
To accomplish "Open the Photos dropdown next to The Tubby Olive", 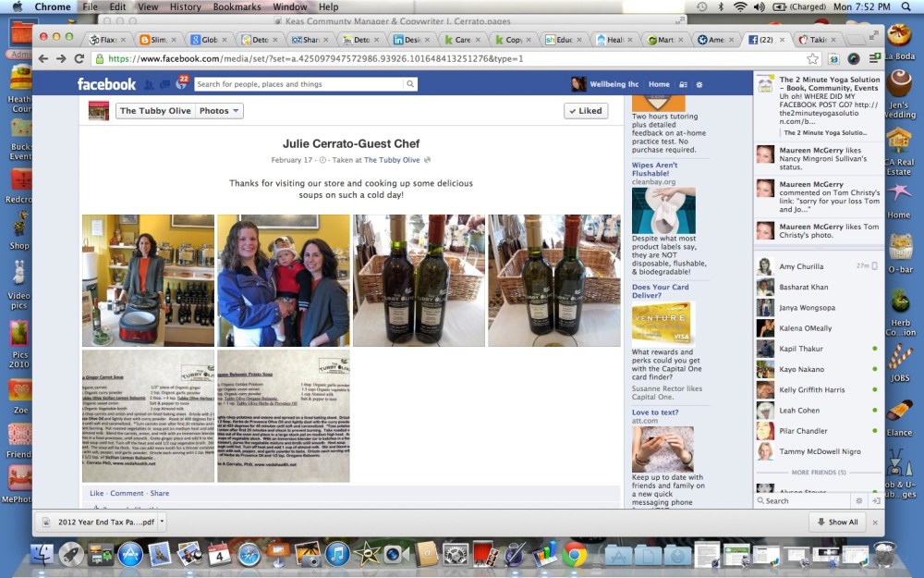I will point(219,110).
